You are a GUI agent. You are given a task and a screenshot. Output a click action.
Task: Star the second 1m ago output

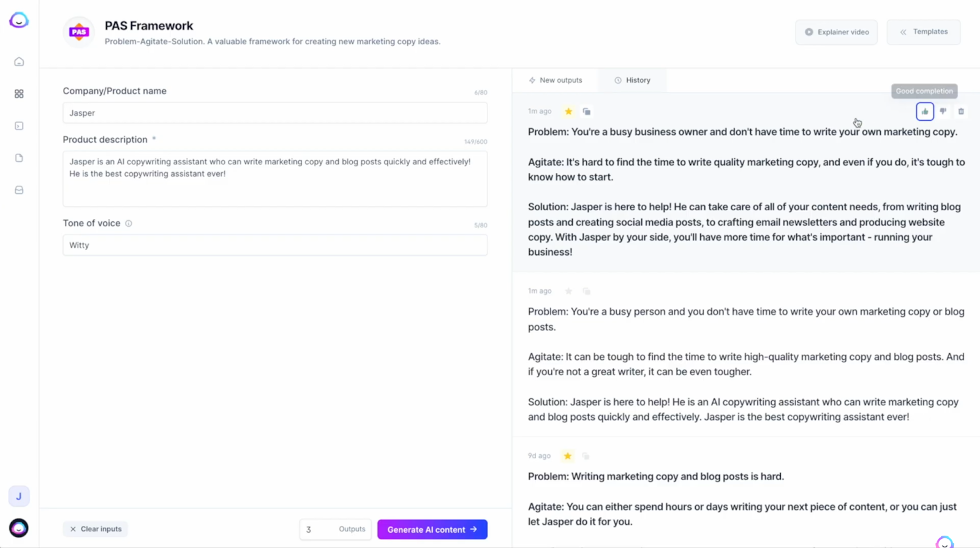tap(568, 291)
